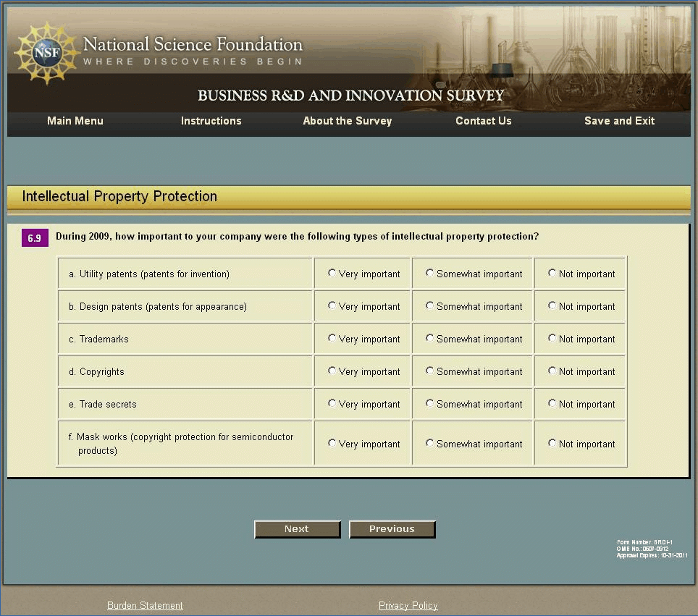Select Very important for Utility patents
698x616 pixels.
pyautogui.click(x=332, y=274)
